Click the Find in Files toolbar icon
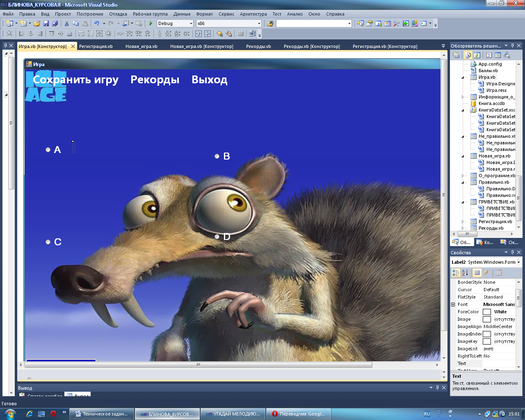This screenshot has height=420, width=525. (270, 23)
